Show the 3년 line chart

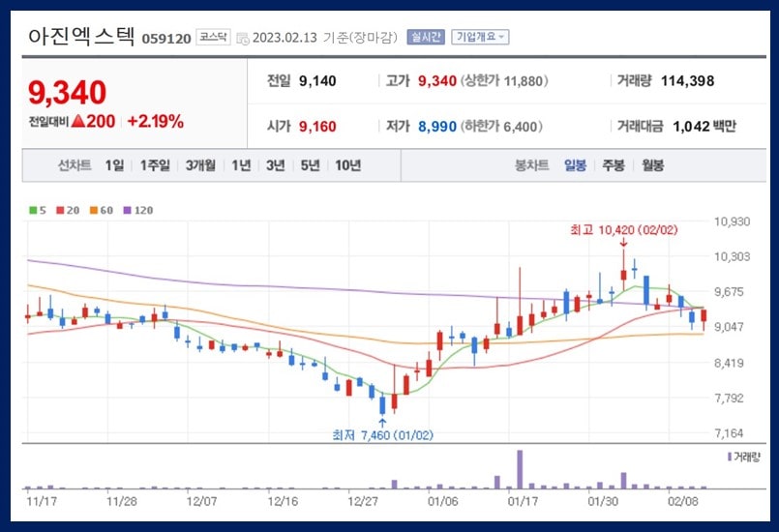[275, 165]
